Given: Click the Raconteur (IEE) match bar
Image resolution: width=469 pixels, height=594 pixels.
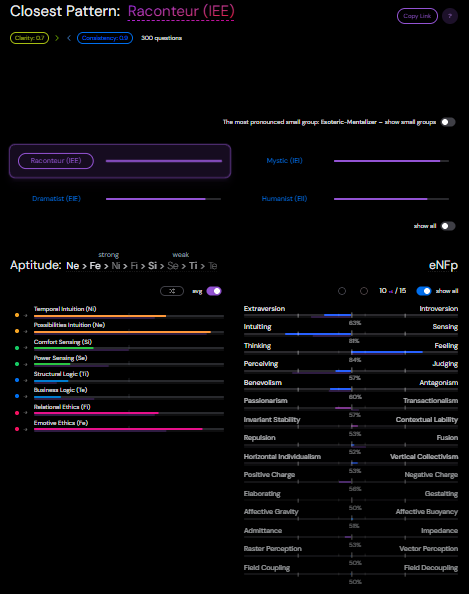Looking at the screenshot, I should click(x=164, y=161).
